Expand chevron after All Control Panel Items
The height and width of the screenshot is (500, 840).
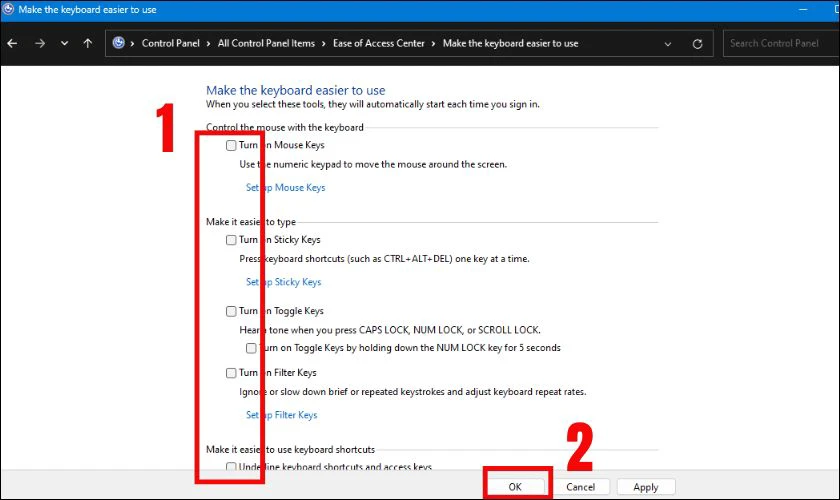pos(324,44)
